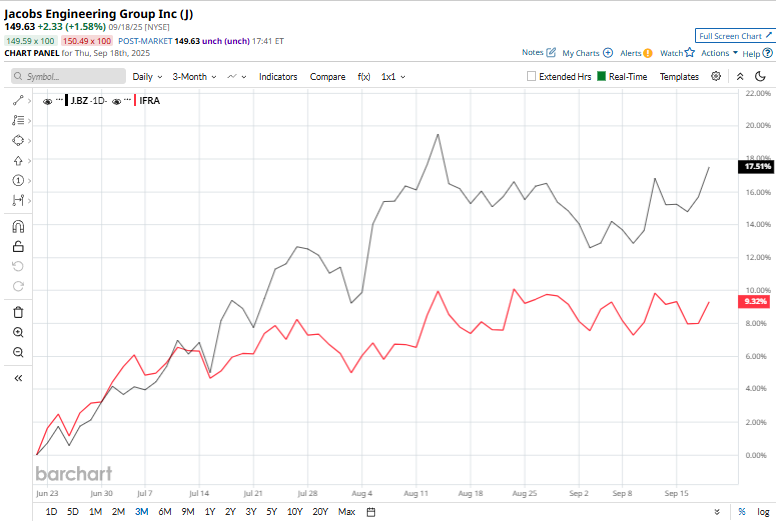Zoom in on the chart
776x531 pixels.
pyautogui.click(x=18, y=332)
